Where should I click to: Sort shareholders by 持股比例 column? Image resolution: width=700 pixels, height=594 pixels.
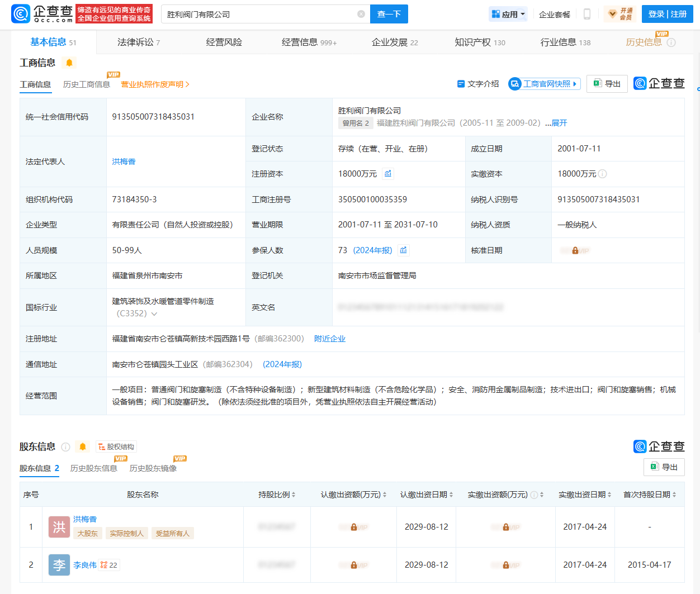(x=277, y=495)
